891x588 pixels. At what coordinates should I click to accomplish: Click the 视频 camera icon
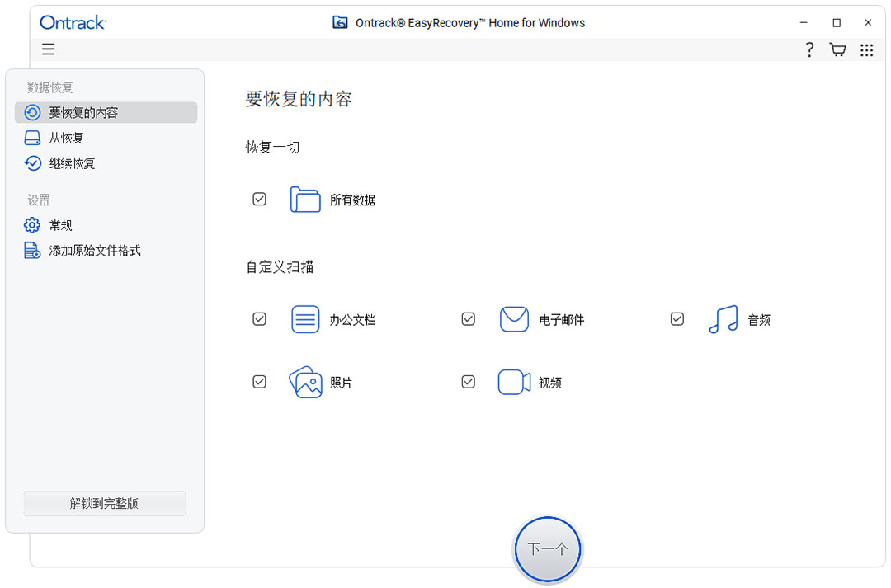tap(514, 382)
